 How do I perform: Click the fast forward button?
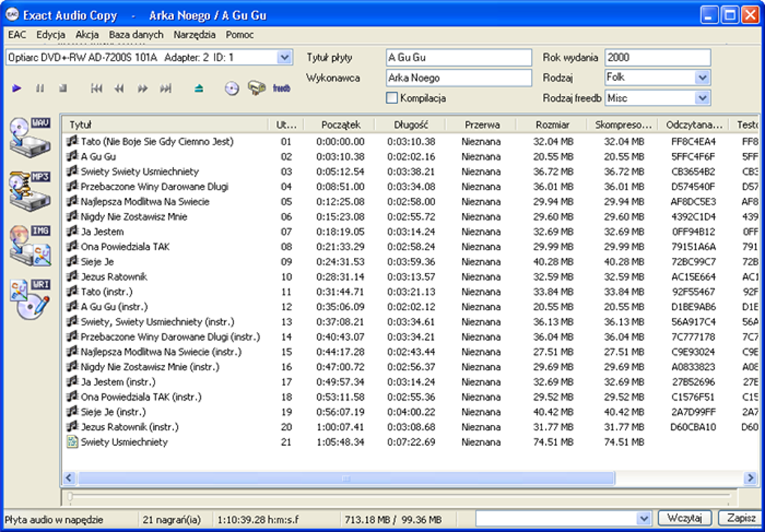click(x=142, y=88)
